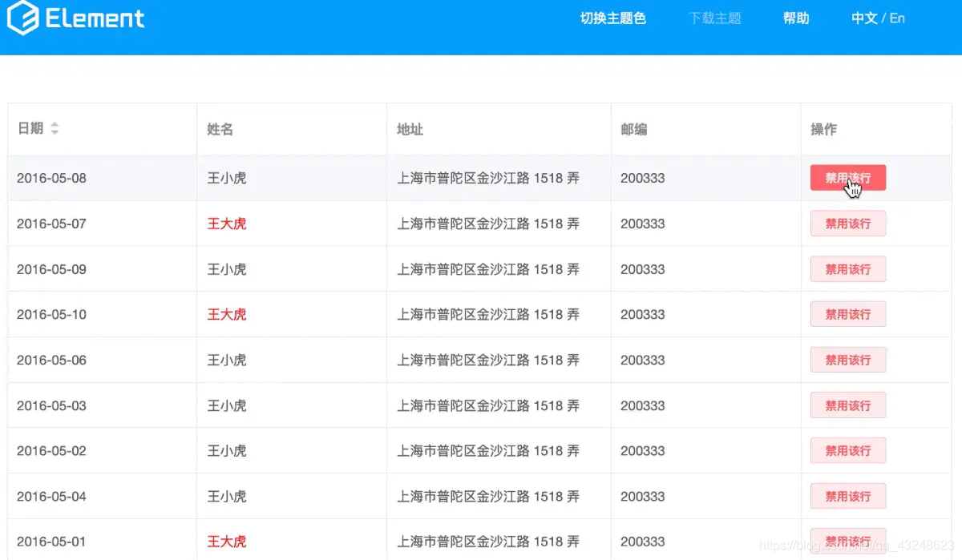Image resolution: width=962 pixels, height=560 pixels.
Task: Click the 中文 language link
Action: coord(863,18)
